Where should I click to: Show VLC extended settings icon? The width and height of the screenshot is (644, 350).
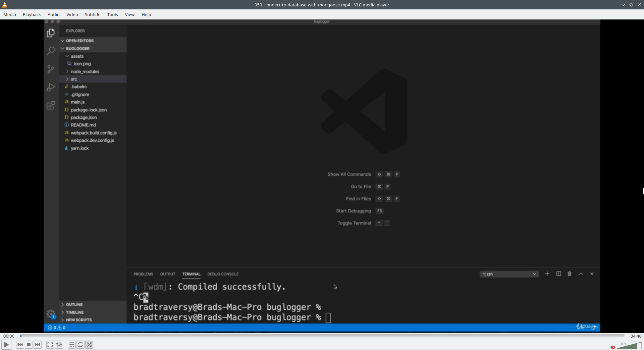59,345
